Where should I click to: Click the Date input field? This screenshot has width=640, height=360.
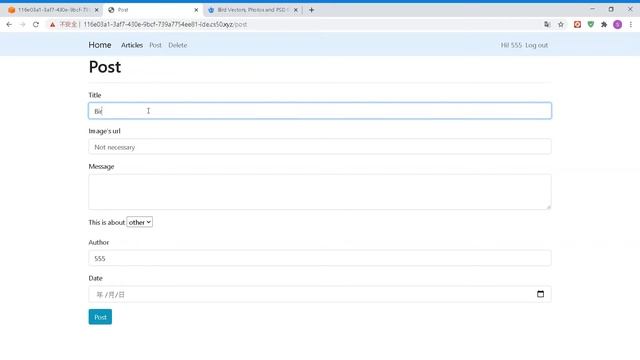tap(320, 294)
